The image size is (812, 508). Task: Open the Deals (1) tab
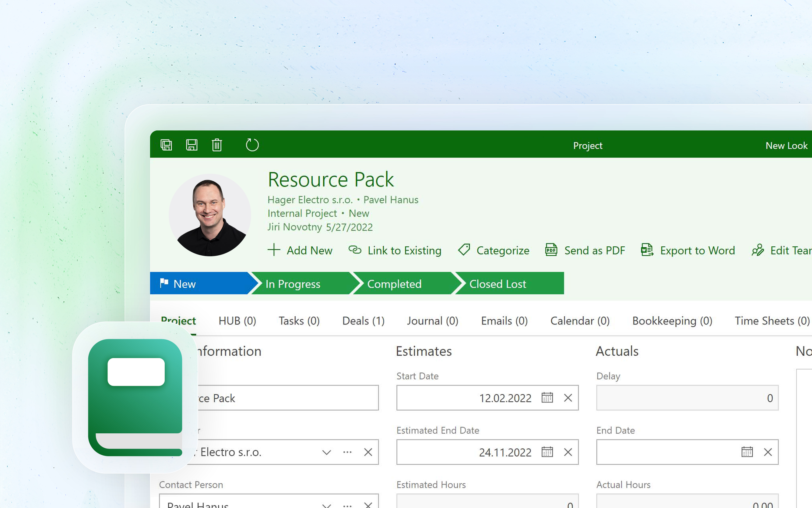[363, 321]
